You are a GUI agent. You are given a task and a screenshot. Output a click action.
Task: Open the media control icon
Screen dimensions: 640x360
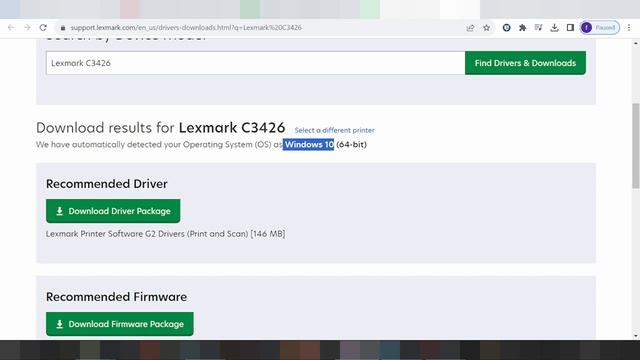538,28
